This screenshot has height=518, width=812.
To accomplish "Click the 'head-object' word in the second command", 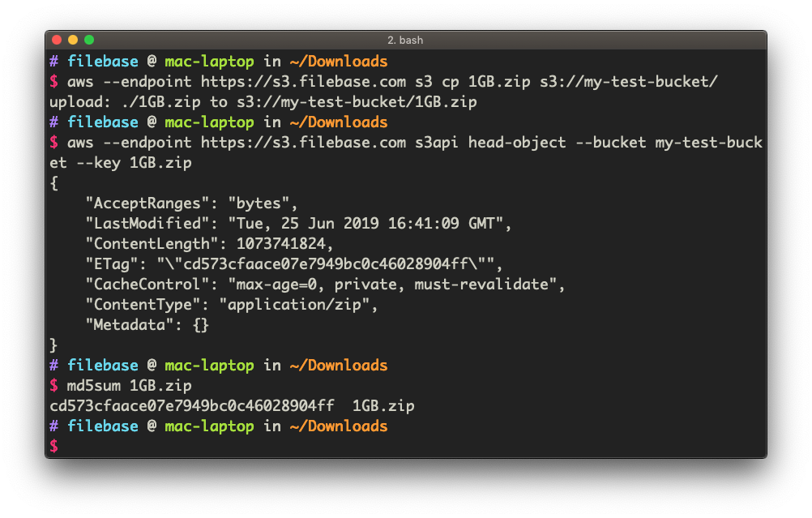I will click(517, 143).
